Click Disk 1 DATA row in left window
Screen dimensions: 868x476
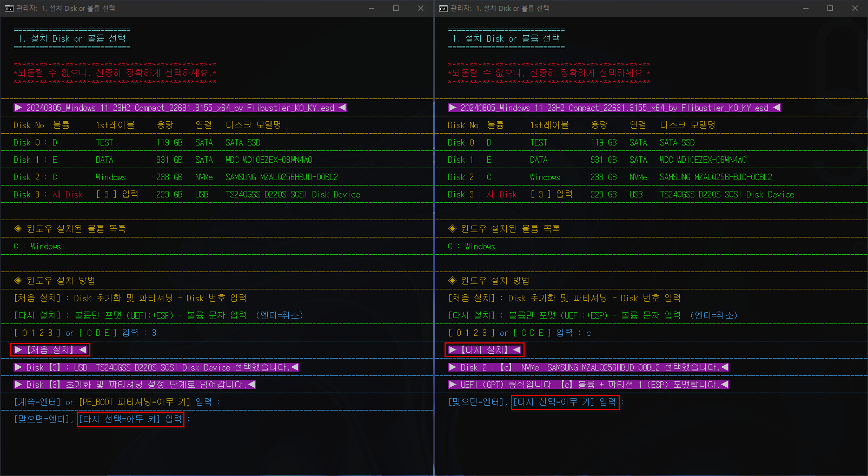click(x=163, y=160)
